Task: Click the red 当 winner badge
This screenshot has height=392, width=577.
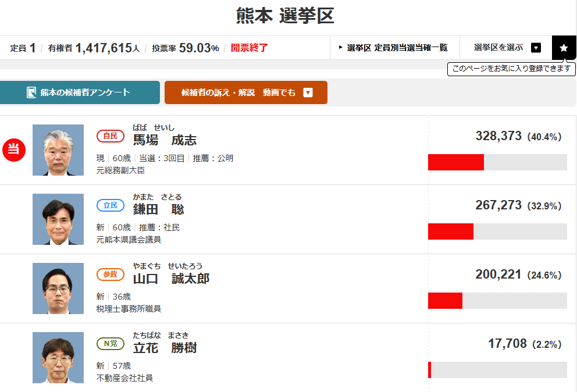Action: click(x=13, y=149)
